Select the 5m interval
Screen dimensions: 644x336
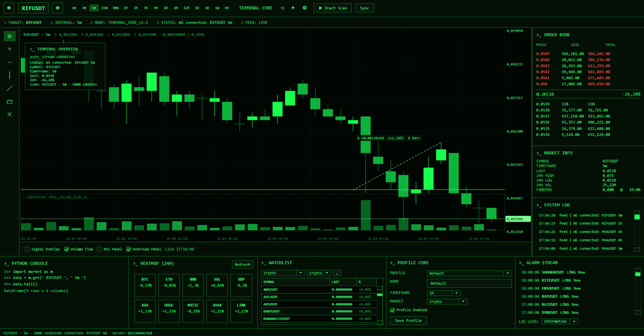[94, 8]
